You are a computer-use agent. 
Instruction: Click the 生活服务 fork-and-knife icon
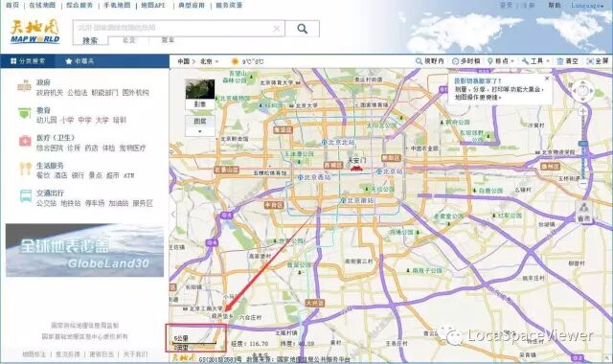[x=25, y=169]
